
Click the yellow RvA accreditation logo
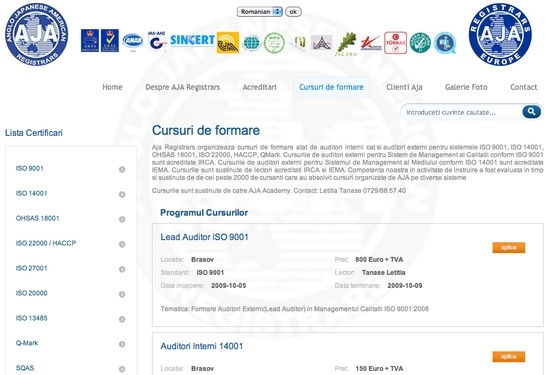(x=228, y=42)
